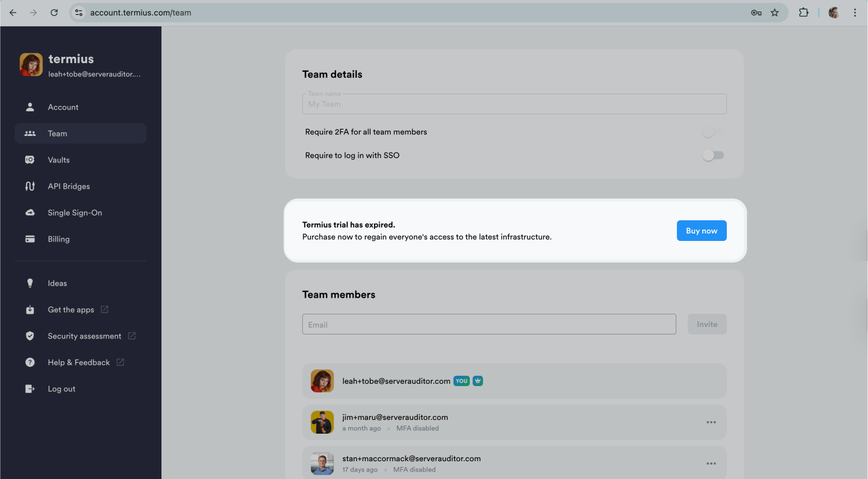Open the Chrome three-dot menu
The image size is (868, 479).
855,13
